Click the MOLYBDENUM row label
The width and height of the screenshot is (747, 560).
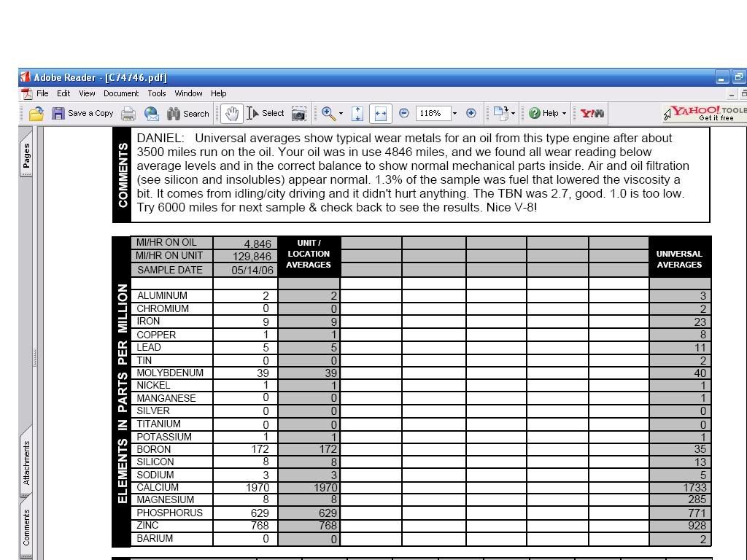coord(170,373)
